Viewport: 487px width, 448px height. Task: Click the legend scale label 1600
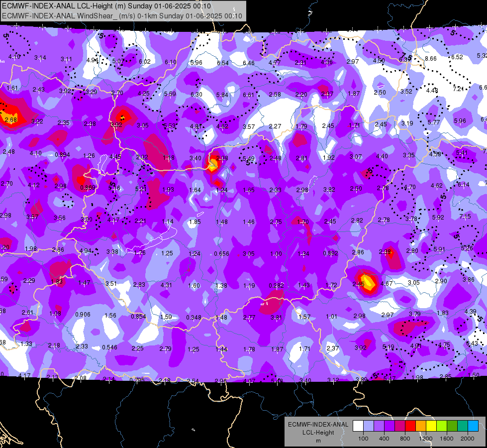pyautogui.click(x=447, y=439)
